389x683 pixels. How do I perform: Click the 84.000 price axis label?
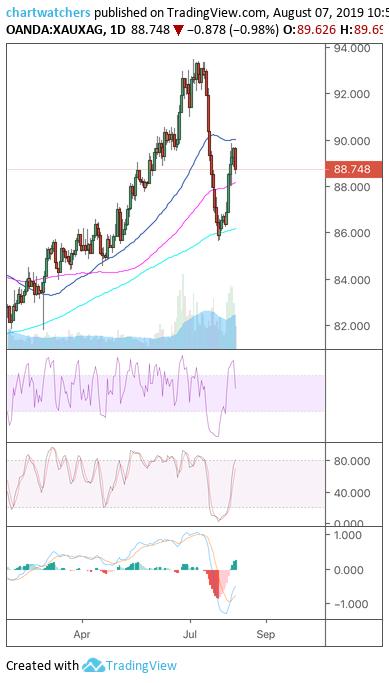pyautogui.click(x=351, y=280)
